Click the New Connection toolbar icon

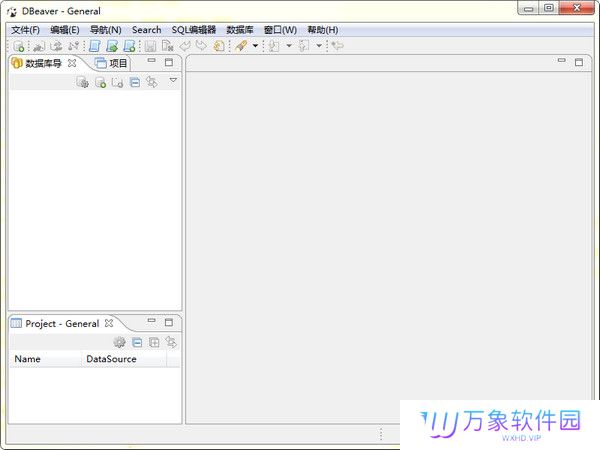18,46
